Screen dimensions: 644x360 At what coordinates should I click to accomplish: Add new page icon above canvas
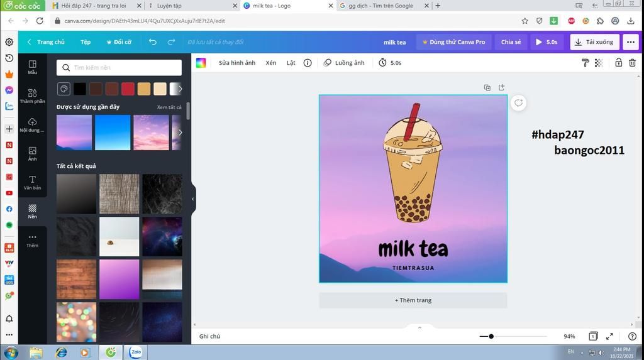[x=501, y=87]
